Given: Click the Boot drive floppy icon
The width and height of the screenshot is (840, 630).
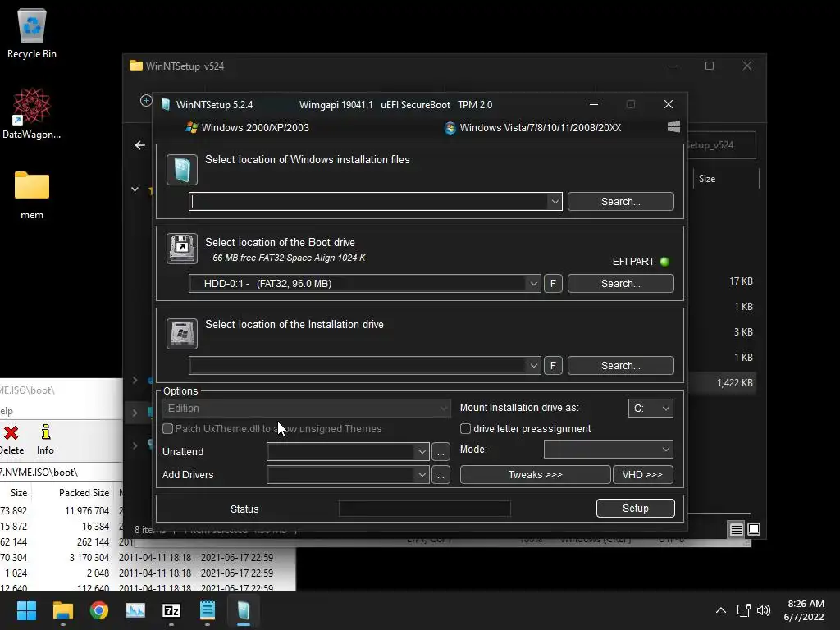Looking at the screenshot, I should tap(182, 249).
